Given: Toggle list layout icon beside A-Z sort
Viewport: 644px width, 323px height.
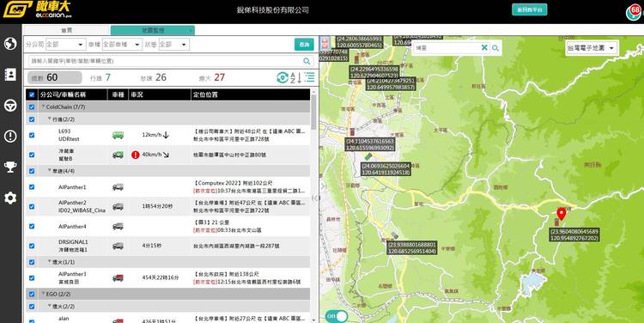Looking at the screenshot, I should (310, 77).
